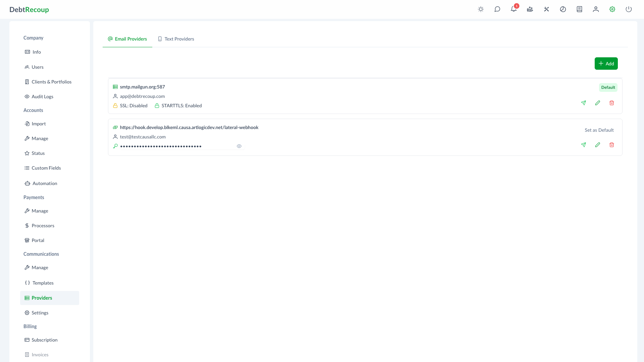This screenshot has width=644, height=362.
Task: Open Clients & Portfolios page
Action: [x=52, y=82]
